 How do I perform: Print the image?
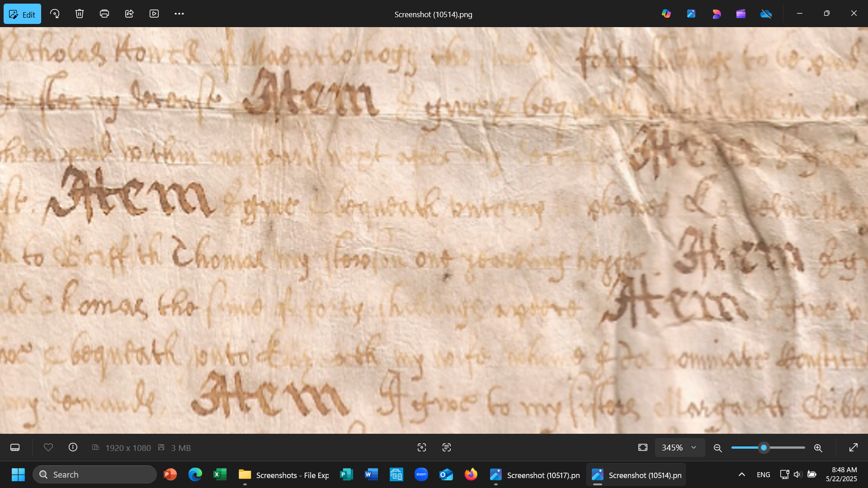coord(104,14)
